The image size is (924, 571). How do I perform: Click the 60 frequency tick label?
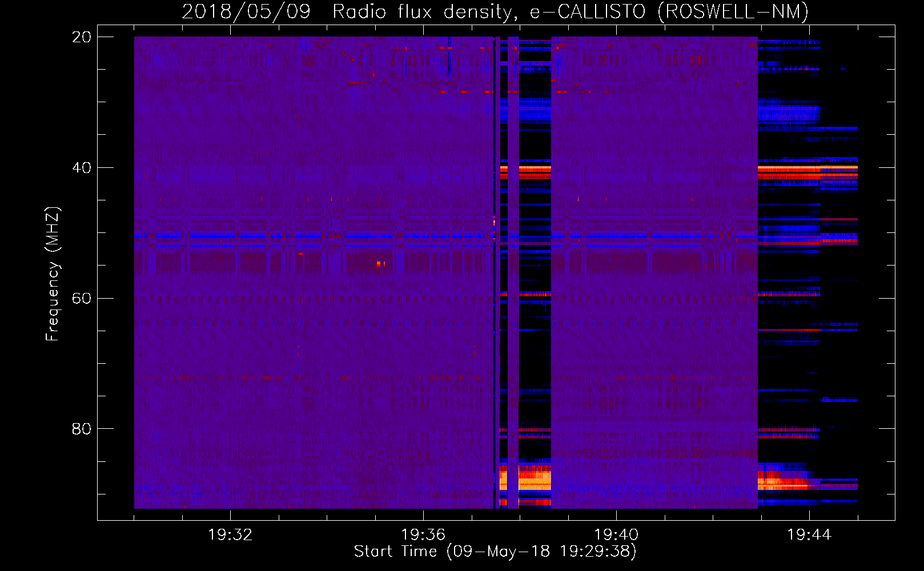82,299
